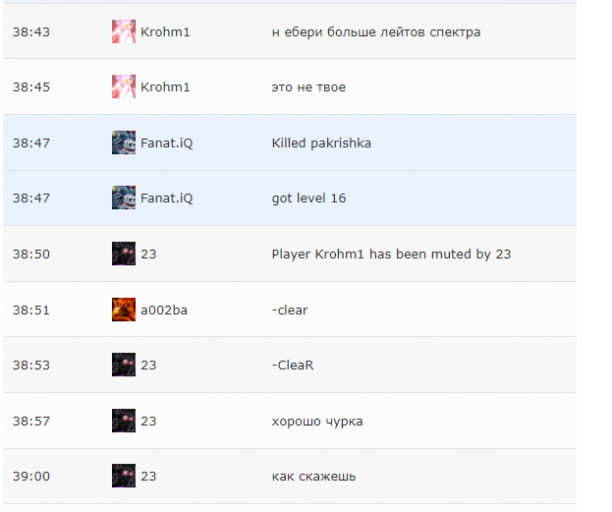
Task: Click timestamp 38:43
Action: point(31,32)
